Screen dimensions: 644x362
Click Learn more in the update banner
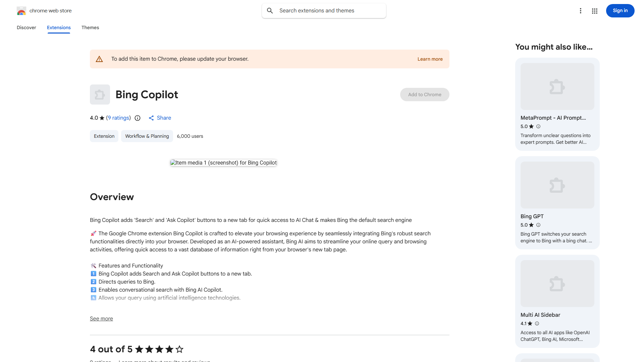click(430, 59)
